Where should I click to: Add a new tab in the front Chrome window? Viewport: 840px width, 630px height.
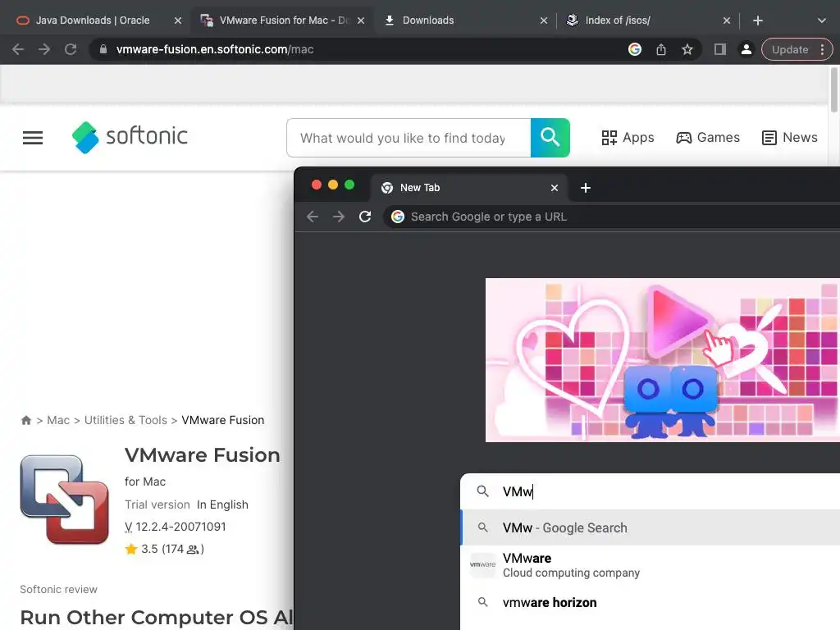[x=586, y=188]
